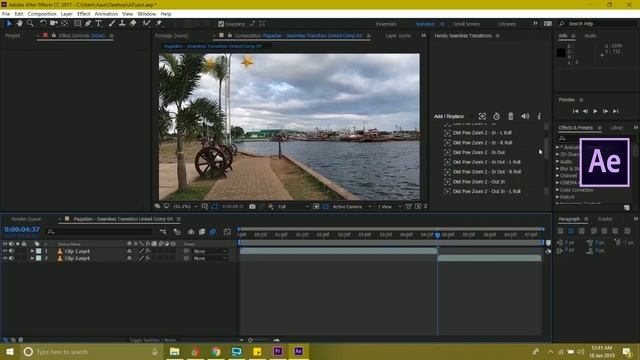Select the Puppet Pin tool
Screen dimensions: 640x360
(159, 24)
